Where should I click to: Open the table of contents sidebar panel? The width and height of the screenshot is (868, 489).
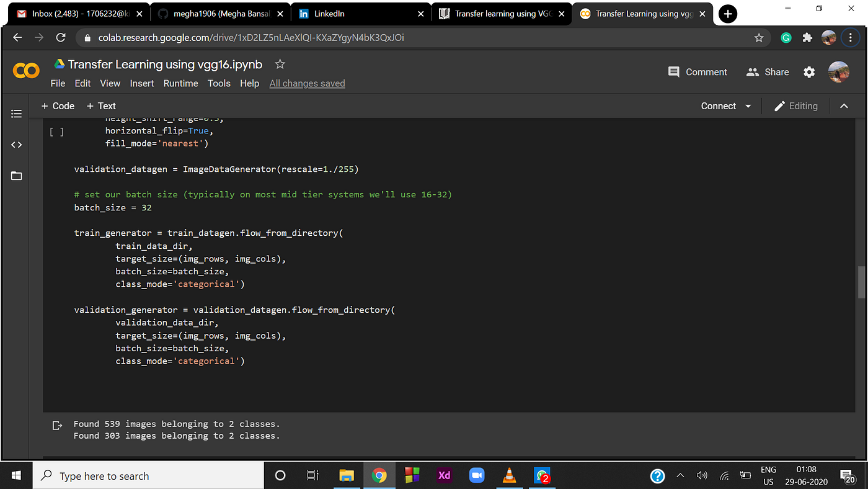coord(16,114)
